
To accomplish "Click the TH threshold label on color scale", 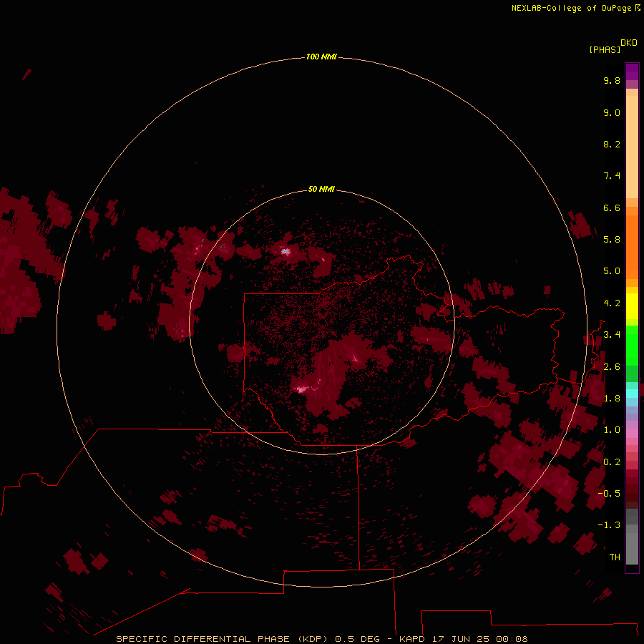I will pyautogui.click(x=615, y=557).
